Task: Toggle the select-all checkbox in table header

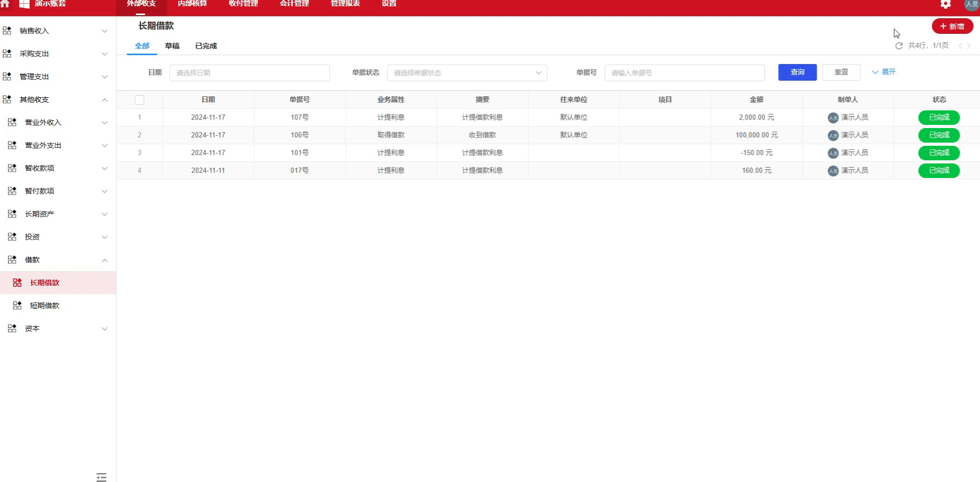Action: [x=139, y=99]
